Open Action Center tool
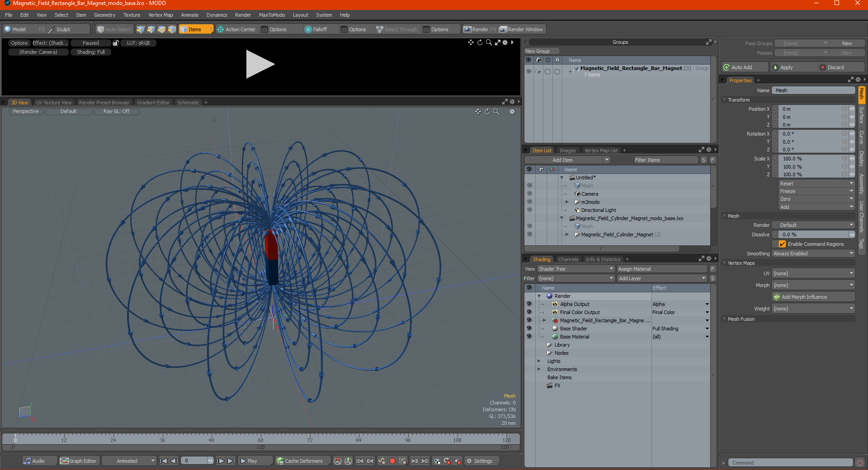The width and height of the screenshot is (868, 470). (236, 29)
